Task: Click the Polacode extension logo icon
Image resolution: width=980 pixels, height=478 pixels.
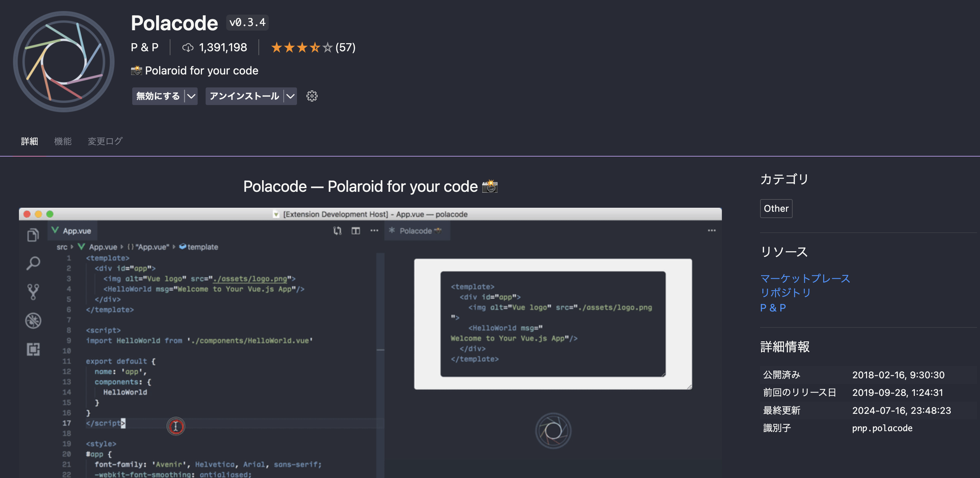Action: [63, 61]
